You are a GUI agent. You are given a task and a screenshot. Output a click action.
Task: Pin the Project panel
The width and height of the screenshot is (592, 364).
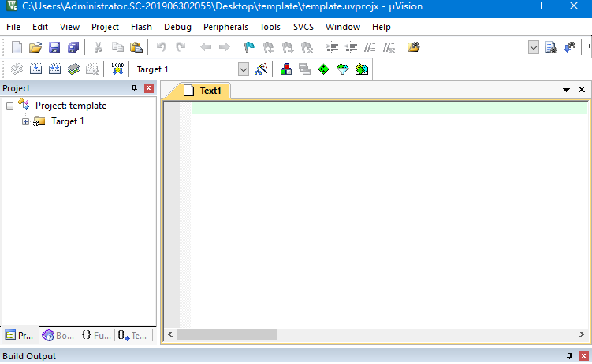pos(134,88)
